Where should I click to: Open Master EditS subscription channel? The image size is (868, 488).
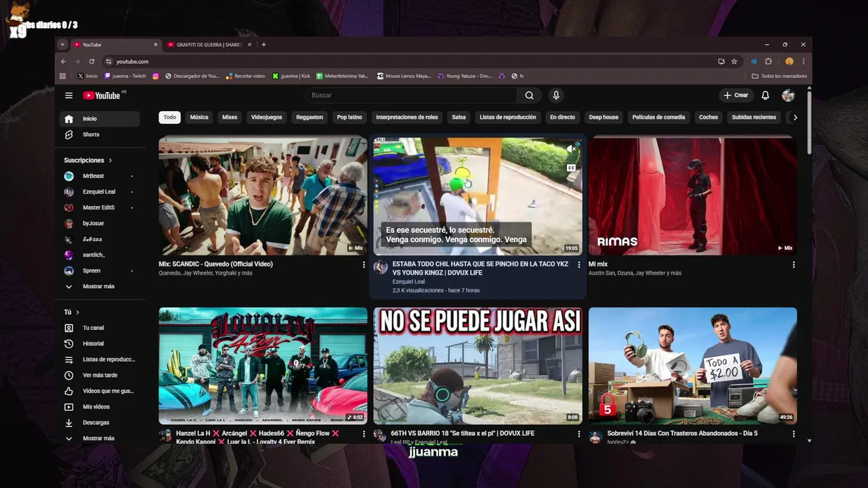100,207
